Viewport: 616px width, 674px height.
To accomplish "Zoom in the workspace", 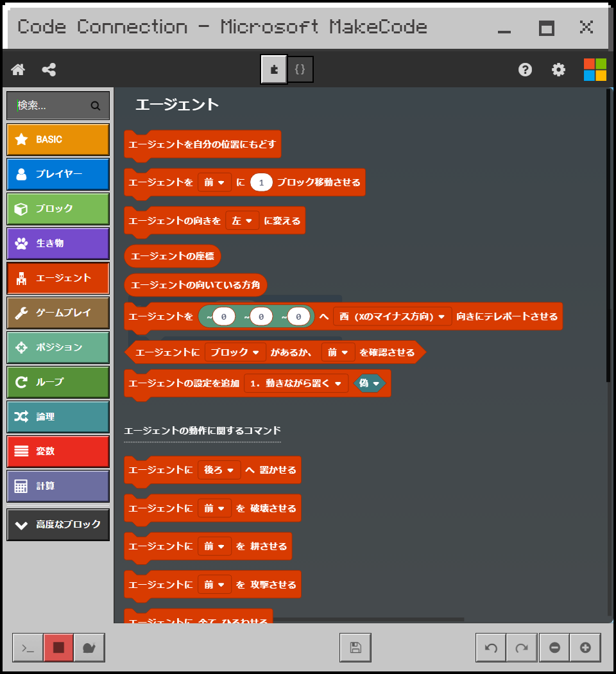I will (x=585, y=648).
